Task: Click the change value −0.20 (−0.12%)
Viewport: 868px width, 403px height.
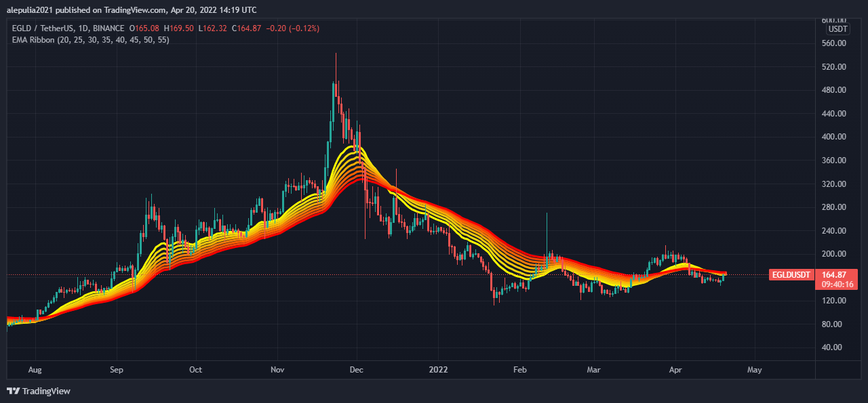Action: coord(293,28)
